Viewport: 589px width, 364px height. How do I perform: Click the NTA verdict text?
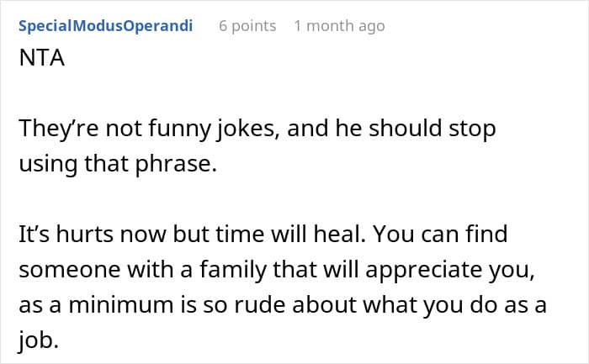[36, 64]
